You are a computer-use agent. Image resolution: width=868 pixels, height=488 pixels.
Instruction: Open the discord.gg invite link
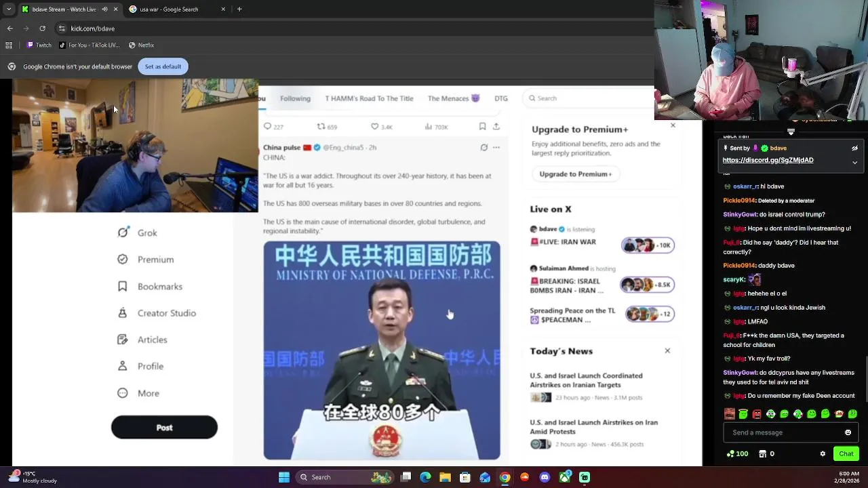tap(768, 160)
